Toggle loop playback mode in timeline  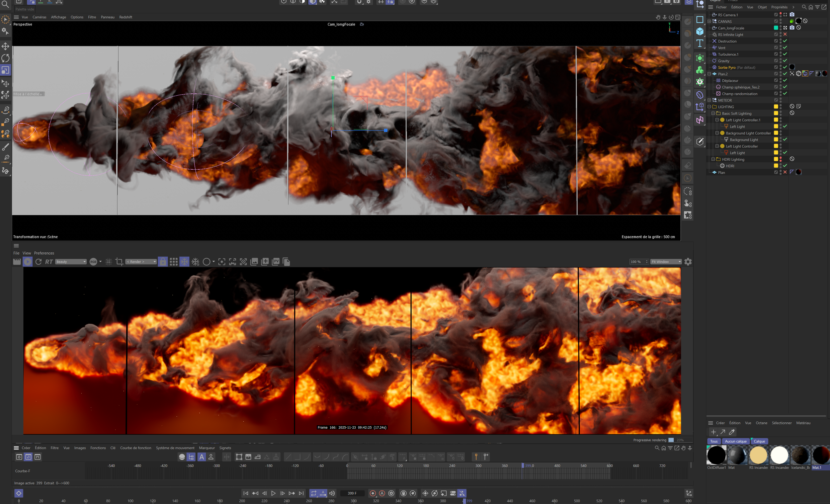[314, 493]
